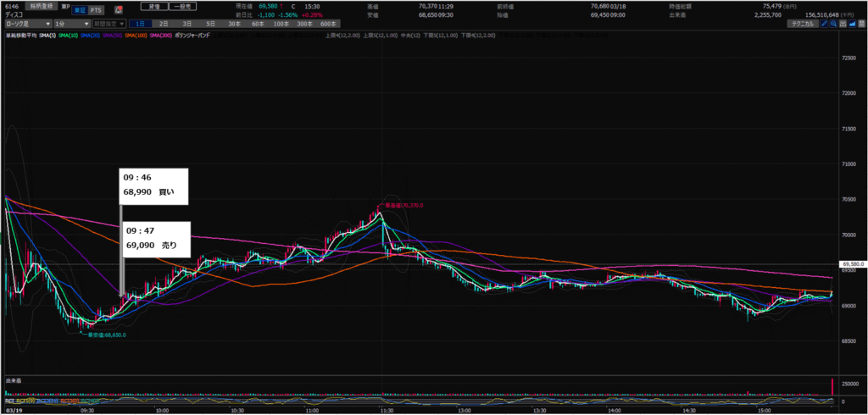
Task: Expand the 期間指定 period dropdown
Action: [x=109, y=25]
